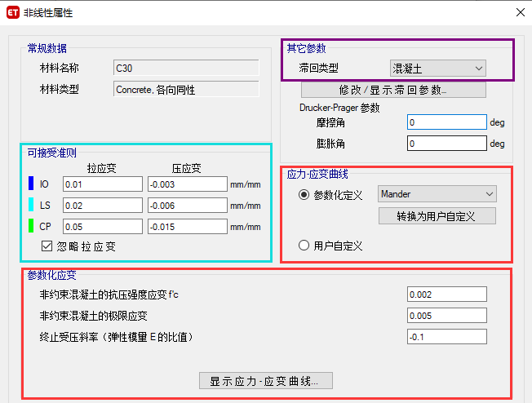Click the 参数化应变 group title

tap(51, 275)
